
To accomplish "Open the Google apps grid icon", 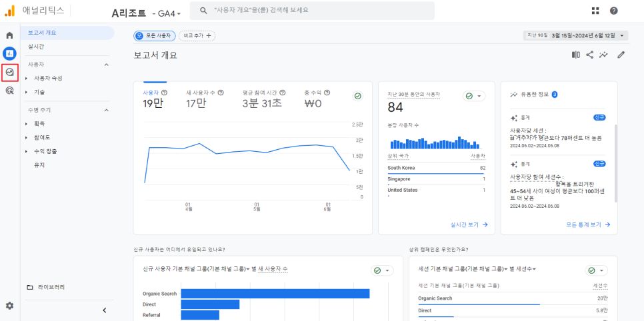I will [595, 11].
